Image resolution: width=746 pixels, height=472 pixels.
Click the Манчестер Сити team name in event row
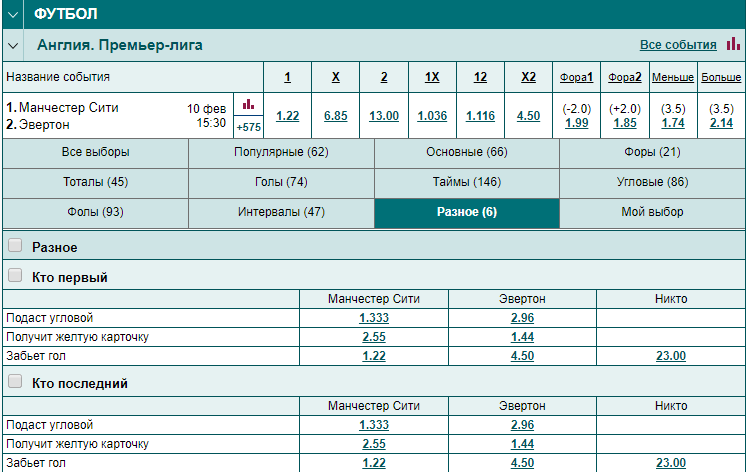point(69,108)
